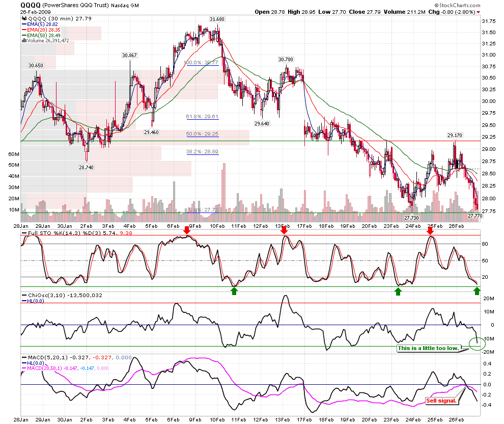Click the 29.170 price label

455,136
